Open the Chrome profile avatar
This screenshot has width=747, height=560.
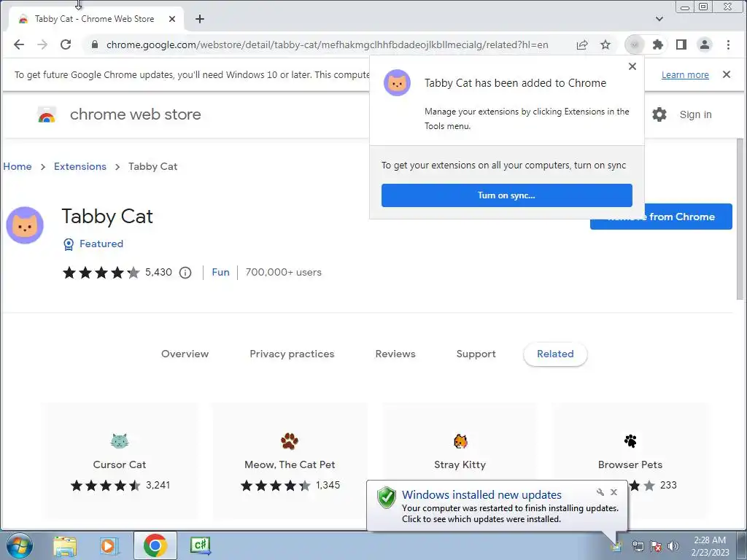pyautogui.click(x=704, y=44)
